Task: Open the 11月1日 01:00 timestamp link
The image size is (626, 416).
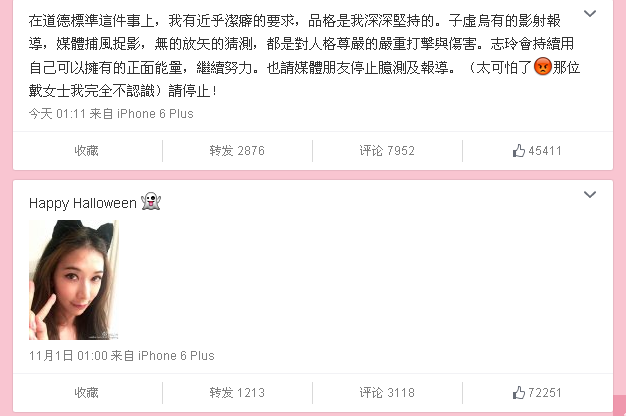Action: [x=68, y=355]
